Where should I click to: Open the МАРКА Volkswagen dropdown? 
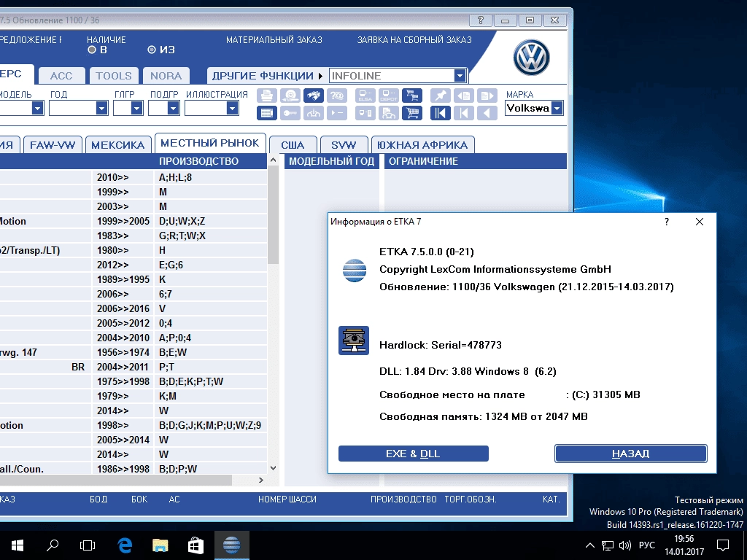pos(557,109)
